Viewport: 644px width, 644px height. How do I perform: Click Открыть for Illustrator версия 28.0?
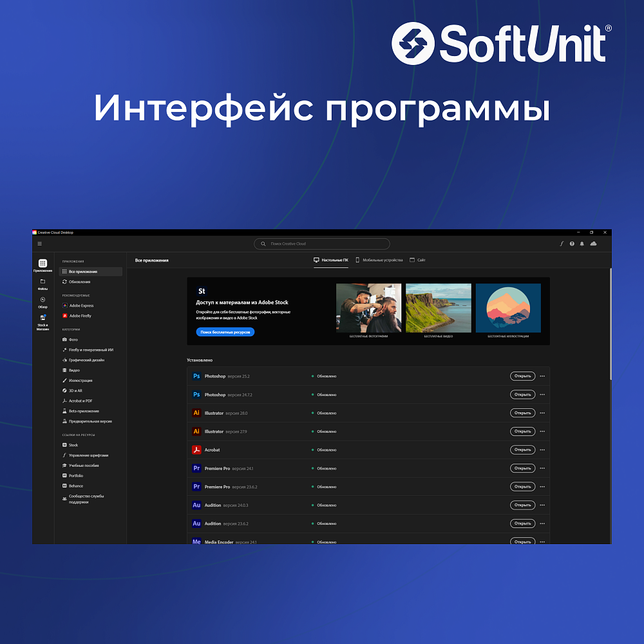(x=522, y=413)
